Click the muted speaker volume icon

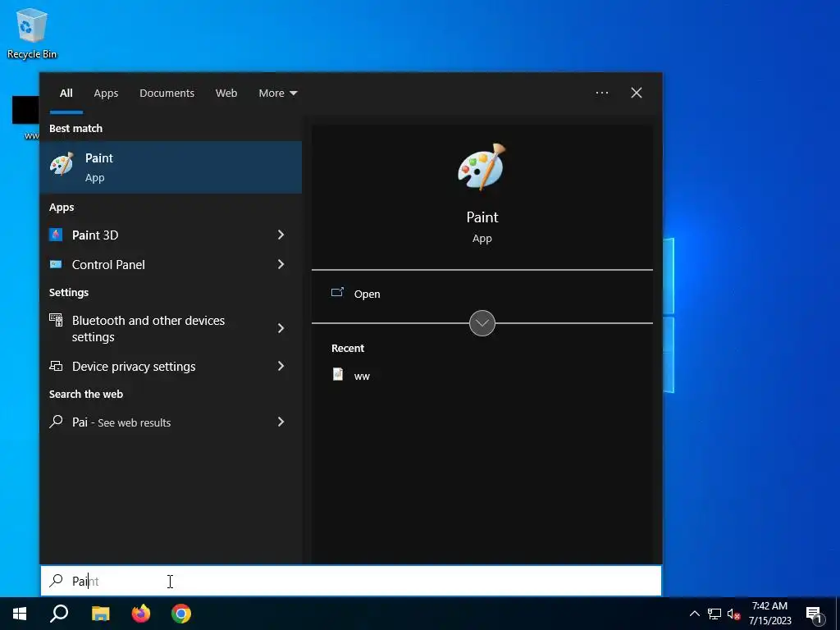(x=733, y=614)
